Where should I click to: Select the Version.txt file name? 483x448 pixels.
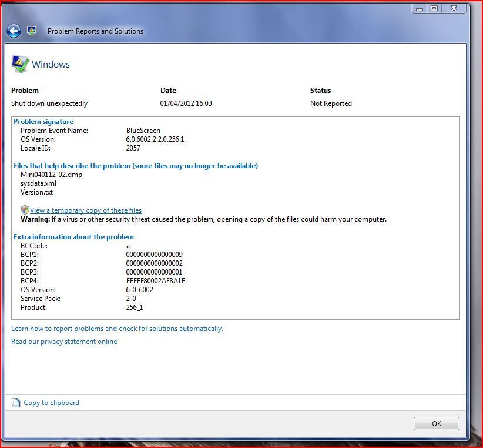[36, 192]
